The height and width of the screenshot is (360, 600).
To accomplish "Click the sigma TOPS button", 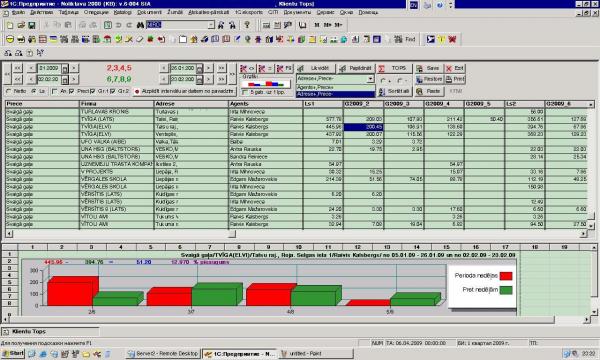I will [395, 68].
